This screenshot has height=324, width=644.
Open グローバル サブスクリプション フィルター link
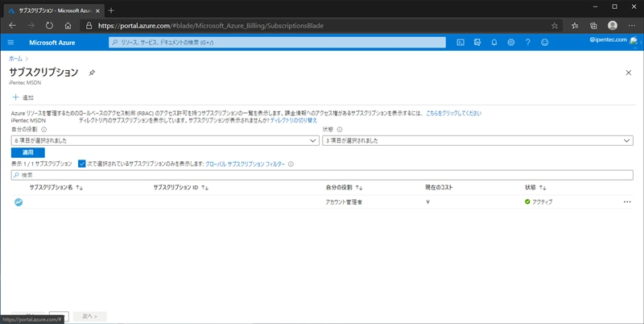coord(246,164)
